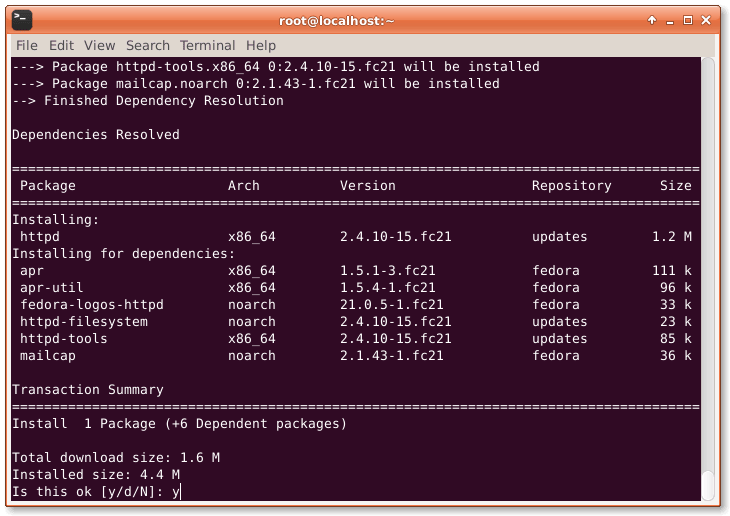Click the apr-util dependency row
The height and width of the screenshot is (516, 730).
48,288
